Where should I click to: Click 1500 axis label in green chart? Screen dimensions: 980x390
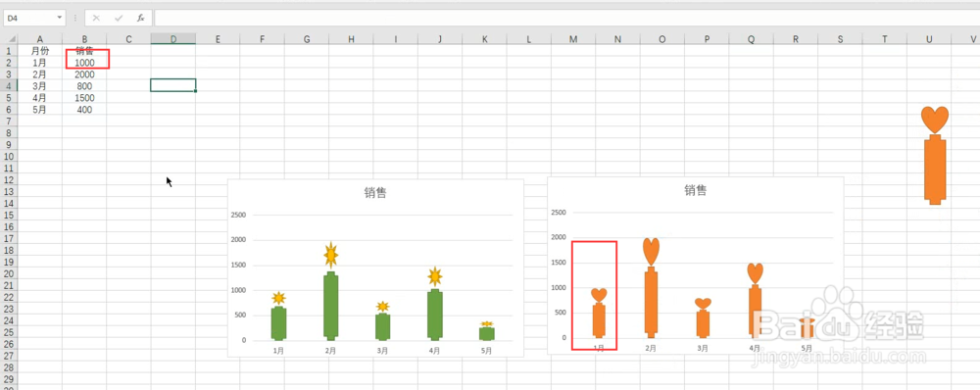pyautogui.click(x=238, y=265)
